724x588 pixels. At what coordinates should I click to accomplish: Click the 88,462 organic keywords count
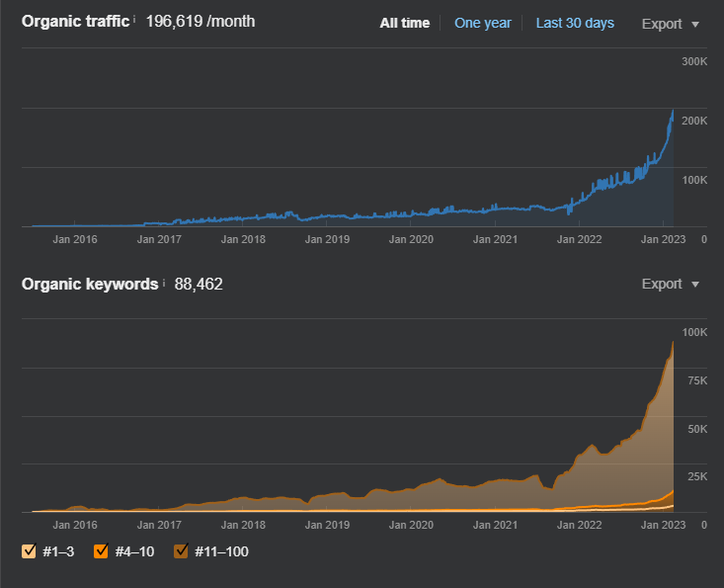(x=199, y=284)
